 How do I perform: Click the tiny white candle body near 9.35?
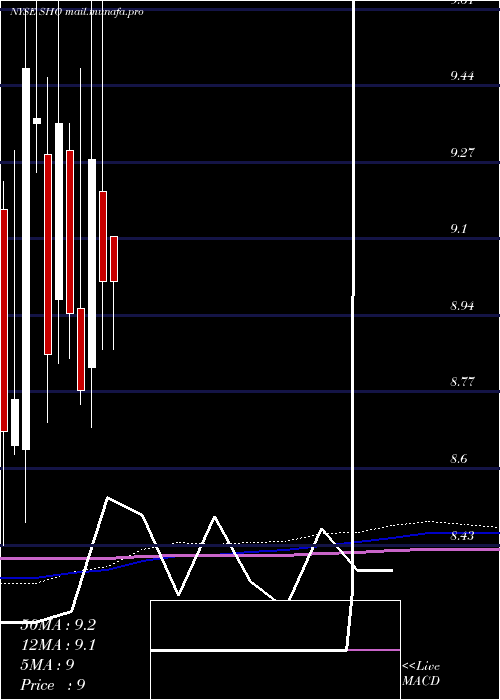[x=37, y=121]
